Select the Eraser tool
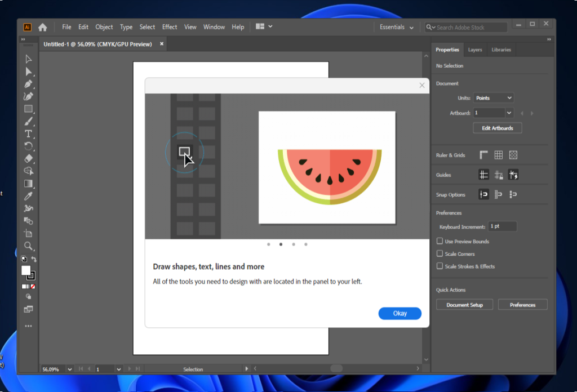This screenshot has height=392, width=577. pos(28,159)
